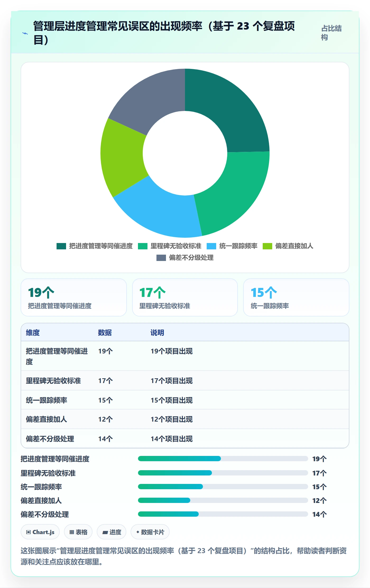Click the chart title text

click(164, 33)
